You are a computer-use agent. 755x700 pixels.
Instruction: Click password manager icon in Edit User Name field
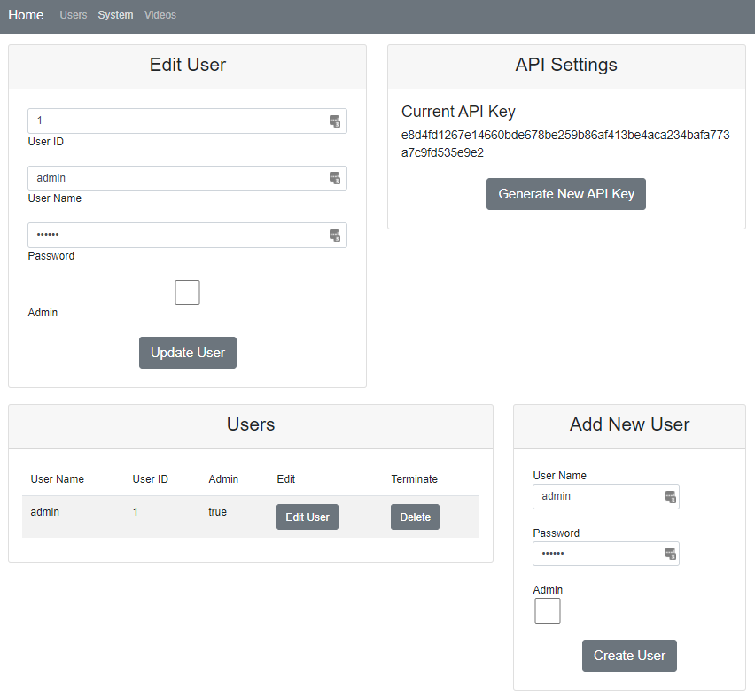point(335,178)
